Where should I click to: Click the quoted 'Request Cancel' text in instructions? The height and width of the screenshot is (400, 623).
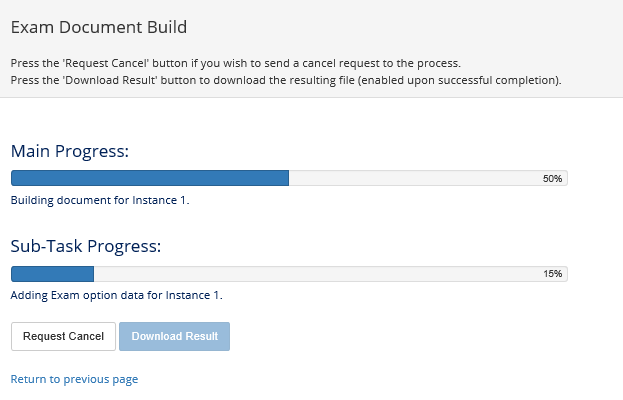[x=95, y=63]
